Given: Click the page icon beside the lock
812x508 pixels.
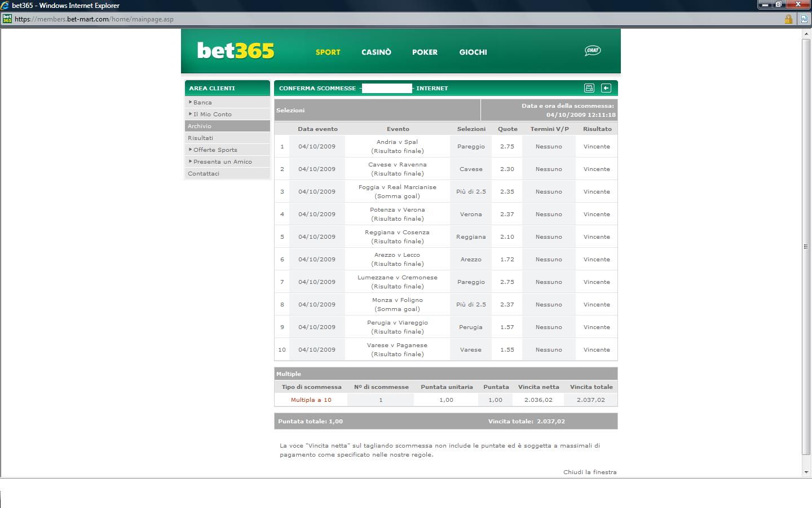Looking at the screenshot, I should point(804,19).
